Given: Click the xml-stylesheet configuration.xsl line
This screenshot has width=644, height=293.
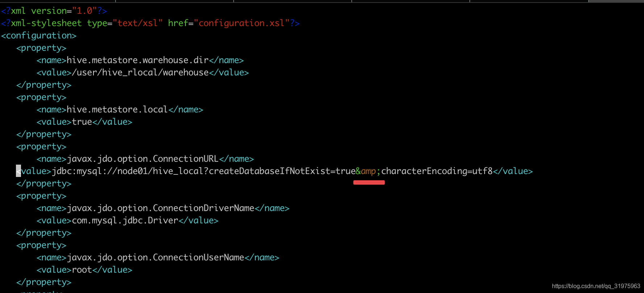Looking at the screenshot, I should (150, 23).
